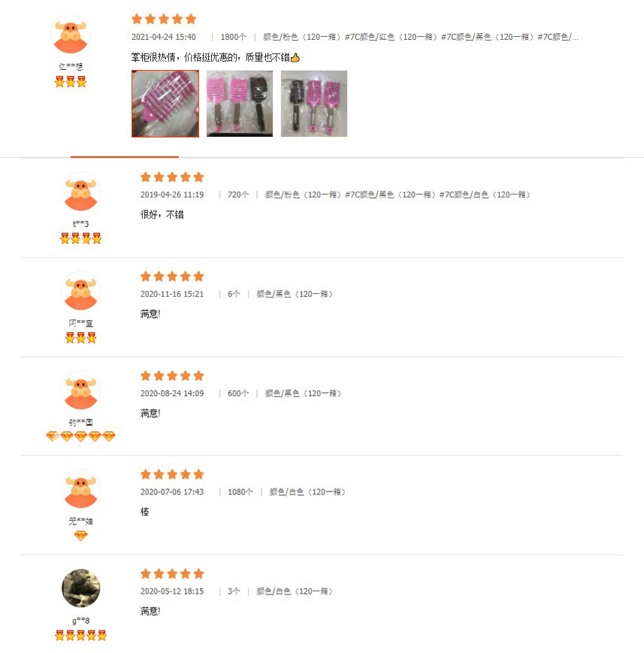Image resolution: width=644 pixels, height=653 pixels.
Task: Click the avatar of reviewer t**3
Action: point(81,192)
